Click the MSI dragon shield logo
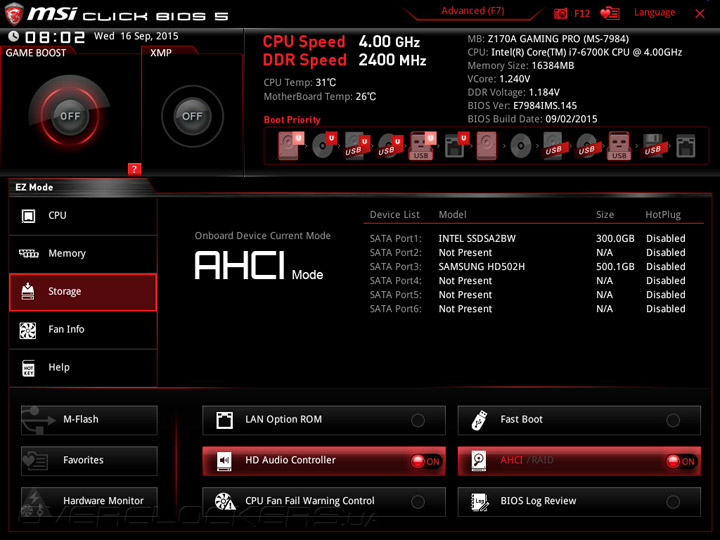The width and height of the screenshot is (720, 540). coord(13,14)
